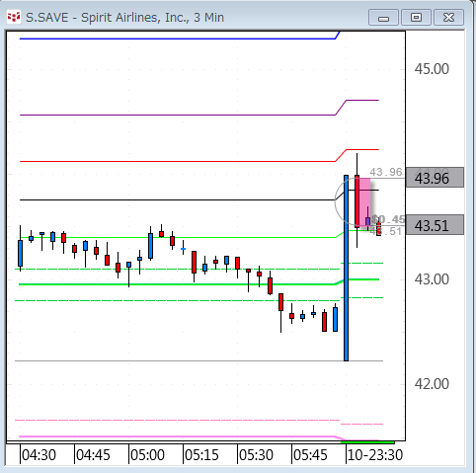
Task: Close the S.SAVE chart window
Action: pos(448,18)
